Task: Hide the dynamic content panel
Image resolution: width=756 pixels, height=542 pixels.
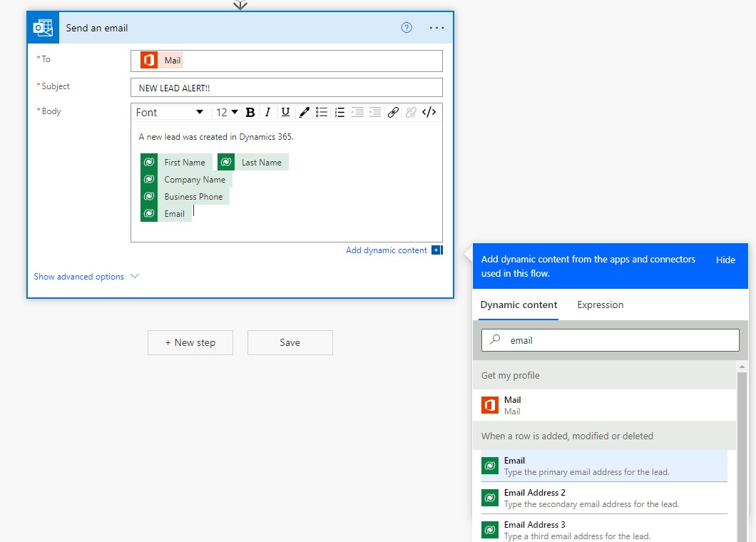Action: click(x=725, y=260)
